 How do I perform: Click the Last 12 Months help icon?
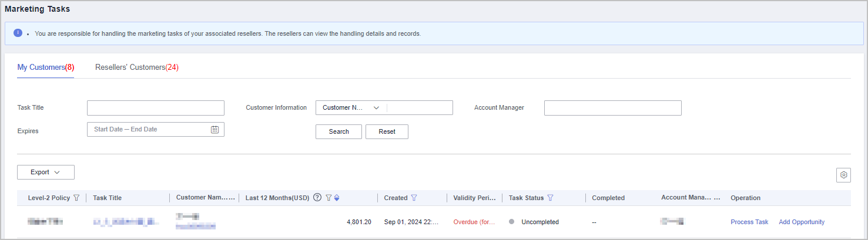point(317,198)
